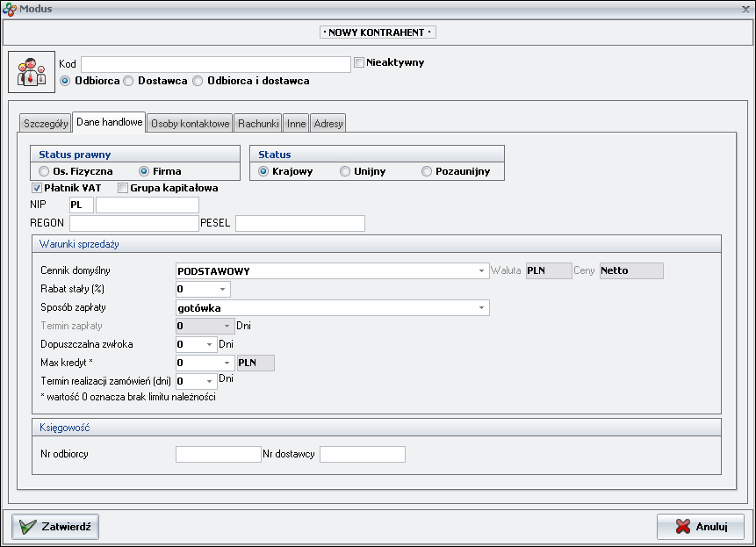
Task: Enable the Nieaktywny checkbox
Action: [x=359, y=62]
